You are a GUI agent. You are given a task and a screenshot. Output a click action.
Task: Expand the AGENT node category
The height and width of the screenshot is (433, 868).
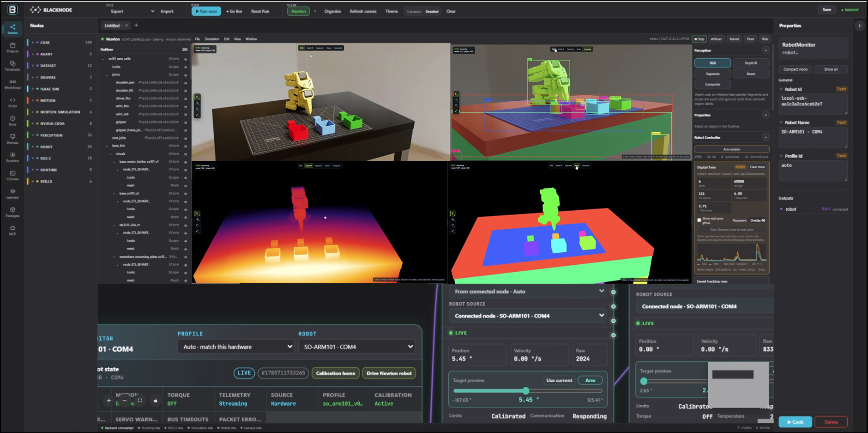click(x=33, y=54)
